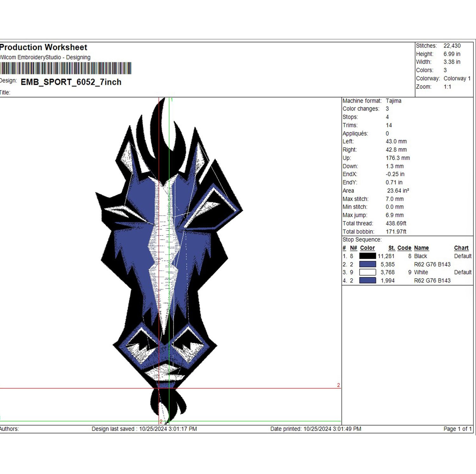The height and width of the screenshot is (474, 476).
Task: Click the max jump value 6.9 mm
Action: tap(394, 215)
